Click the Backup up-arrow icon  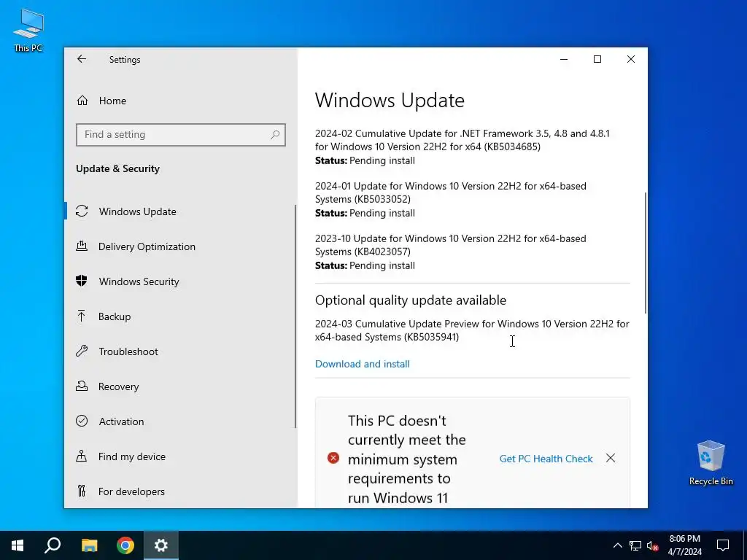[x=82, y=316]
